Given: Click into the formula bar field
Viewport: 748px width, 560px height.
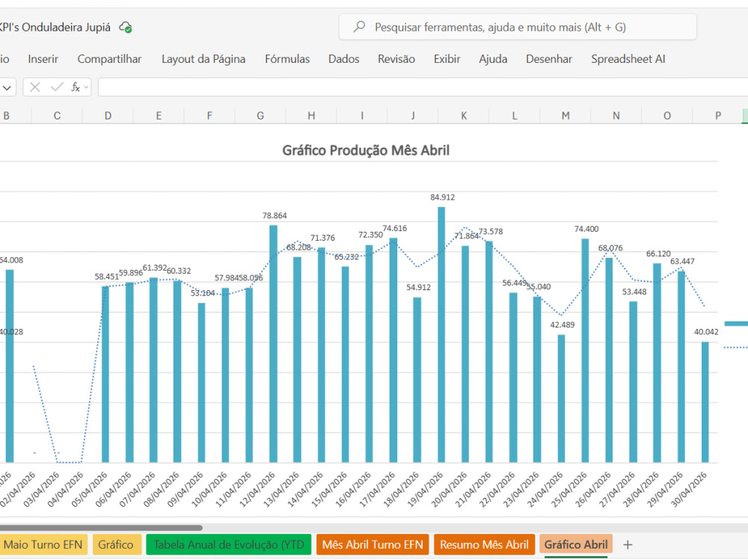Looking at the screenshot, I should pyautogui.click(x=423, y=87).
